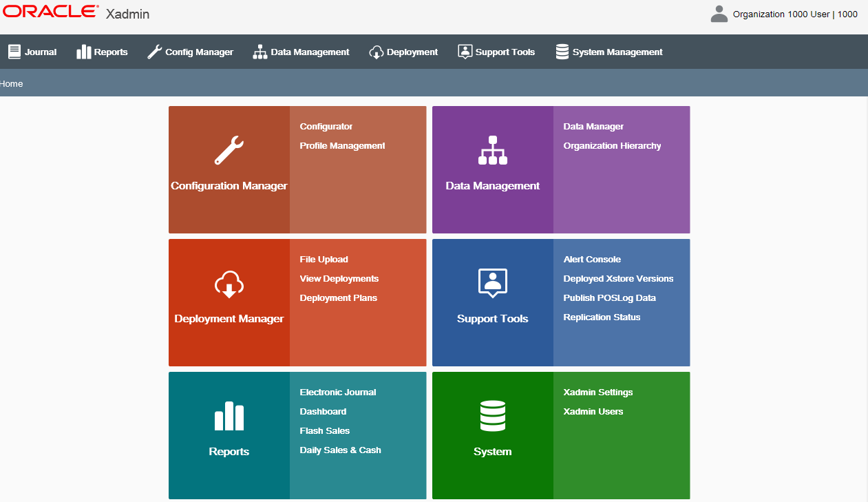Open the Config Manager menu
This screenshot has height=502, width=868.
click(199, 52)
